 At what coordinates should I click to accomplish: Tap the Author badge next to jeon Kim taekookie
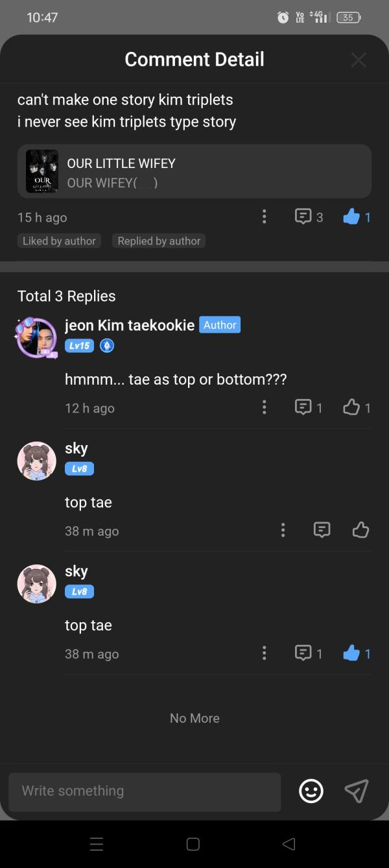(220, 325)
